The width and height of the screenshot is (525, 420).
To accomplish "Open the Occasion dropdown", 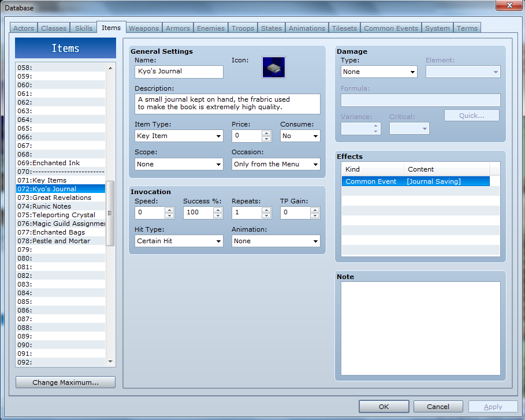I will (275, 164).
